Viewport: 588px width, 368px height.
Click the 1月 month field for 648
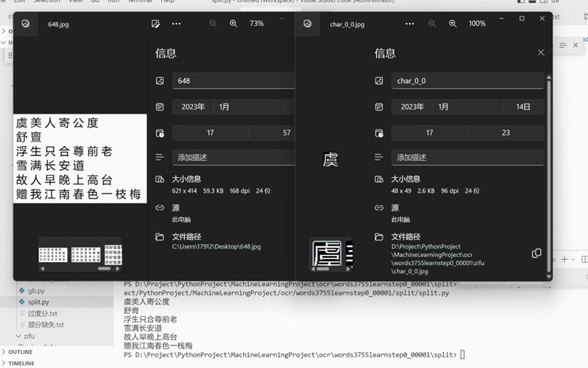click(x=249, y=107)
